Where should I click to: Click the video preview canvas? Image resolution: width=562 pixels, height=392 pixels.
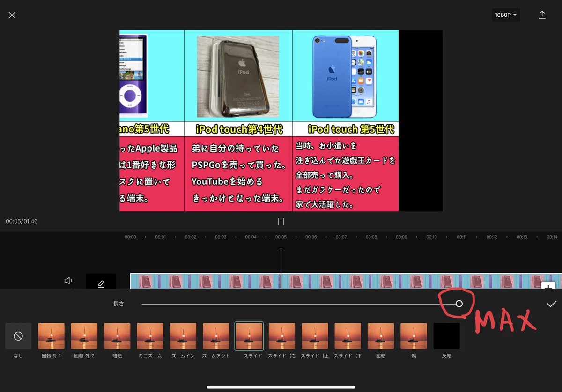point(281,121)
